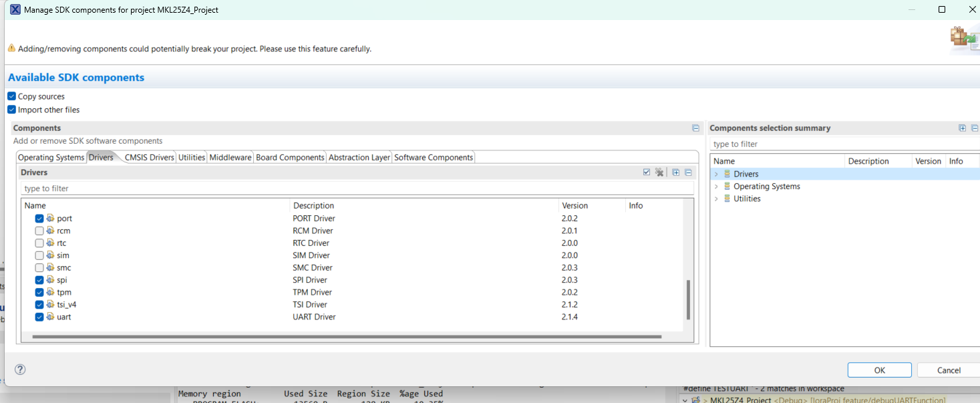Click the uncheck-all icon in Drivers toolbar

click(x=659, y=172)
